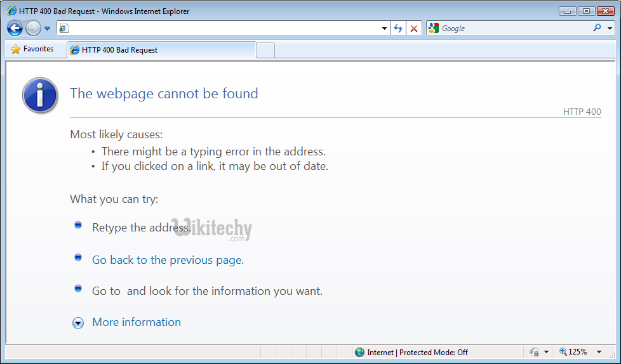621x364 pixels.
Task: Click 'Internet | Protected Mode: Off' status text
Action: pos(417,352)
